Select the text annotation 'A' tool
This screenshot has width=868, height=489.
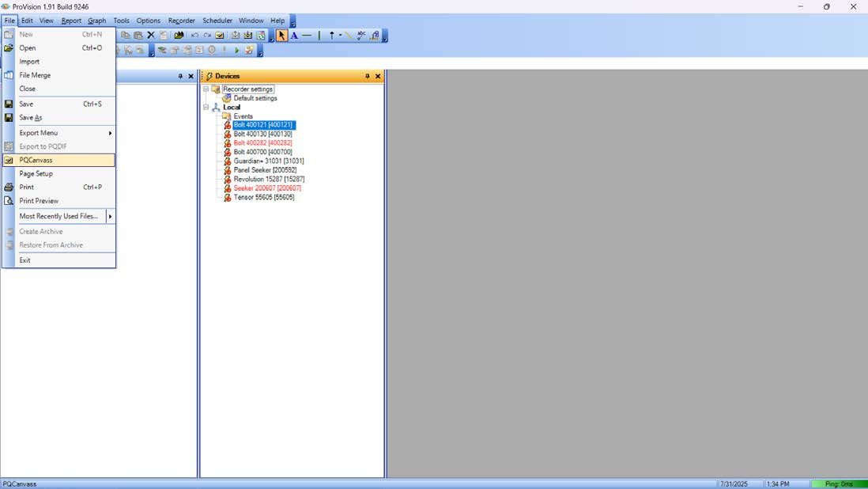tap(294, 36)
